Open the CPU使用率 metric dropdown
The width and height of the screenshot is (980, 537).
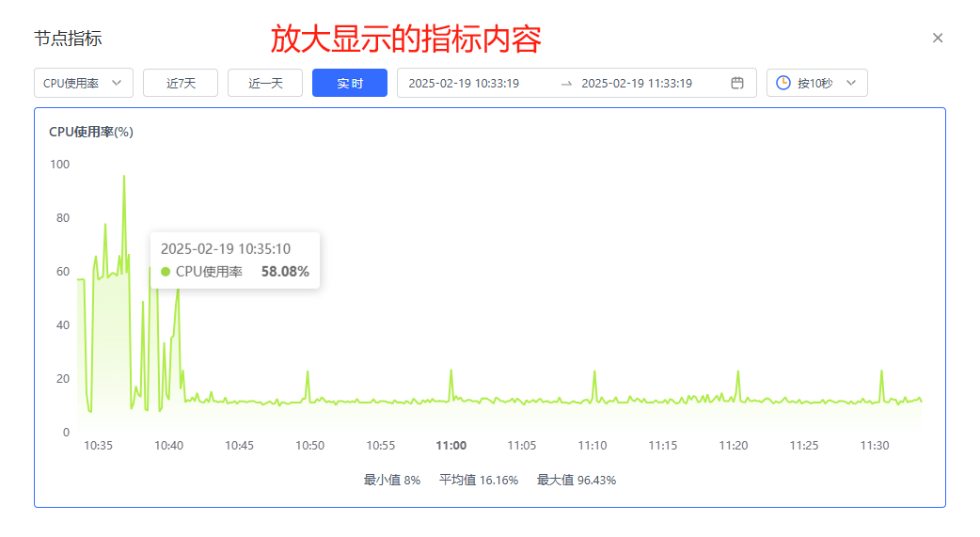click(x=84, y=83)
